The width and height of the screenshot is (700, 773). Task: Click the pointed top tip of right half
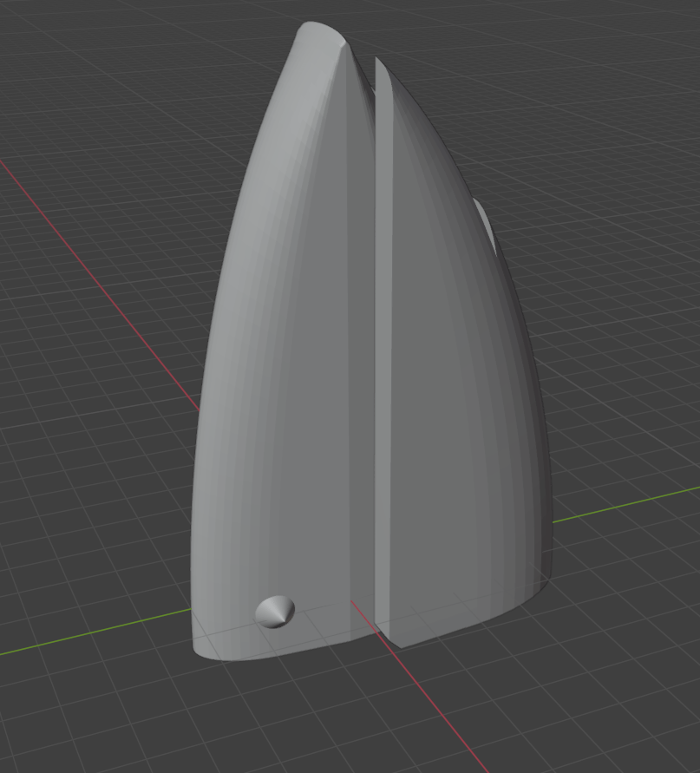click(379, 63)
